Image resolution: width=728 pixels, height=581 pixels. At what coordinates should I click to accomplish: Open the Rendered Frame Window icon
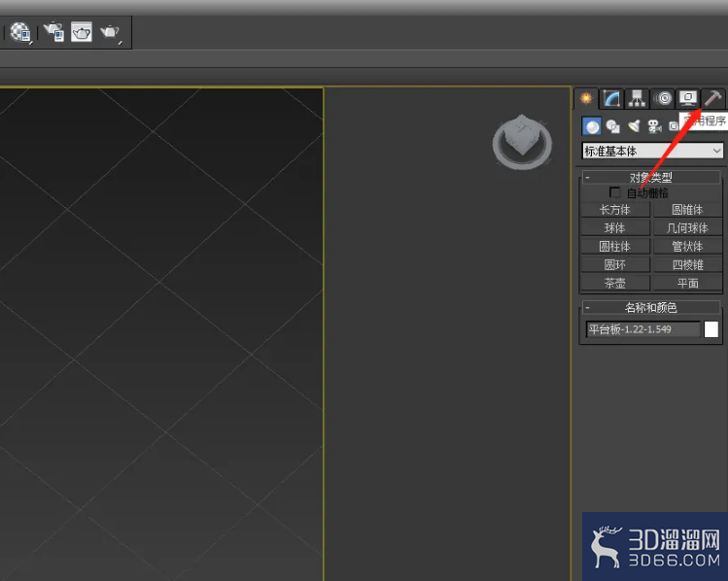pos(82,32)
